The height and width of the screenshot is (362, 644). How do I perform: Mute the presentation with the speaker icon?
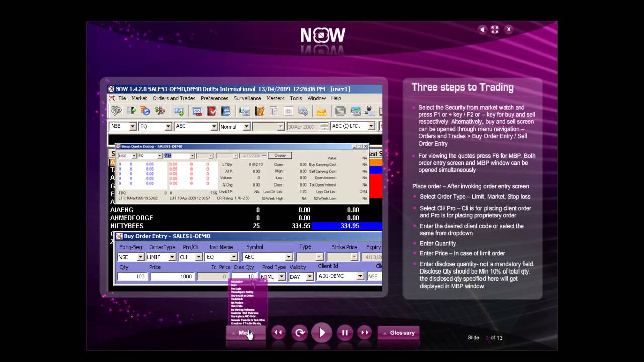click(482, 30)
